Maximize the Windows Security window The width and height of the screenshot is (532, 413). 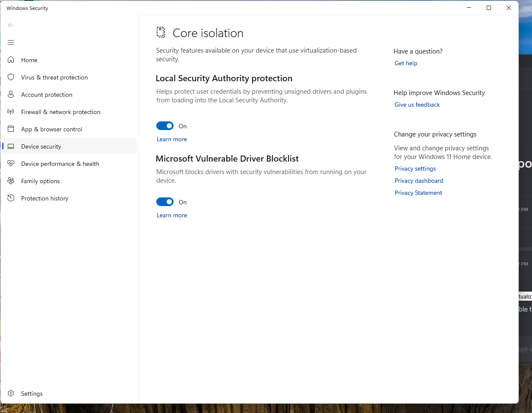coord(489,8)
